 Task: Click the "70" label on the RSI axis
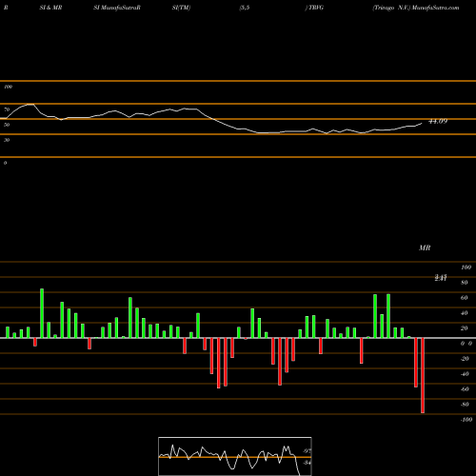click(7, 109)
